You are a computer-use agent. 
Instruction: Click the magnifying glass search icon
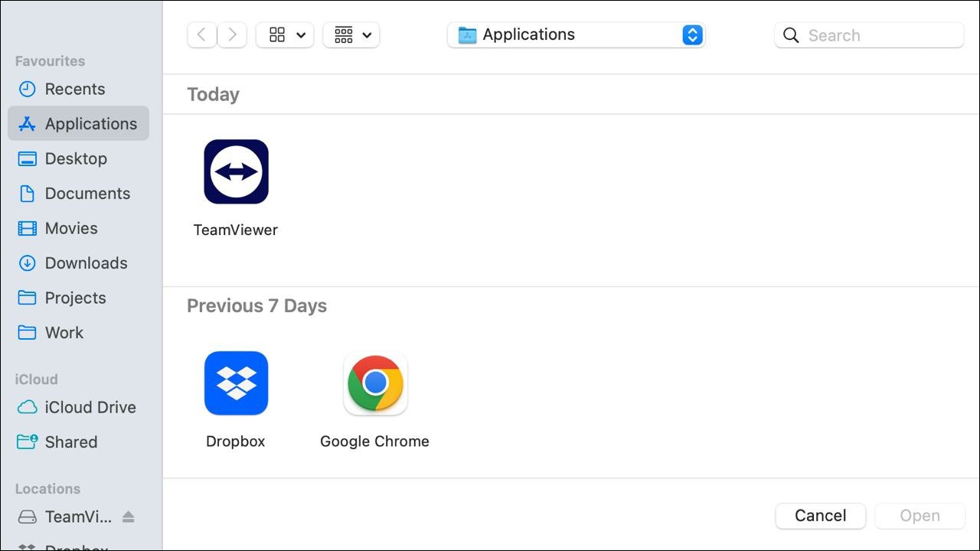tap(790, 35)
